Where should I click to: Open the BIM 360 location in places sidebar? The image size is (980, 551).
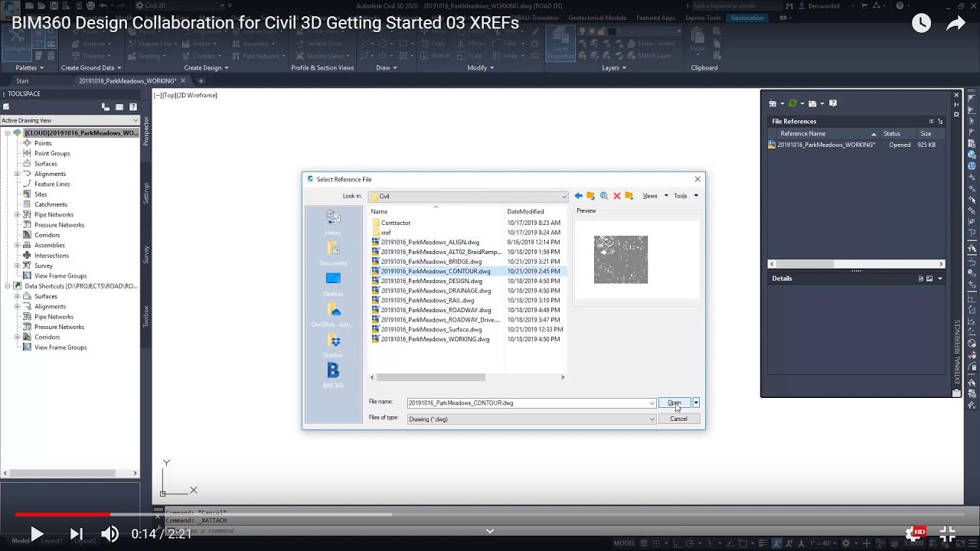click(x=333, y=375)
